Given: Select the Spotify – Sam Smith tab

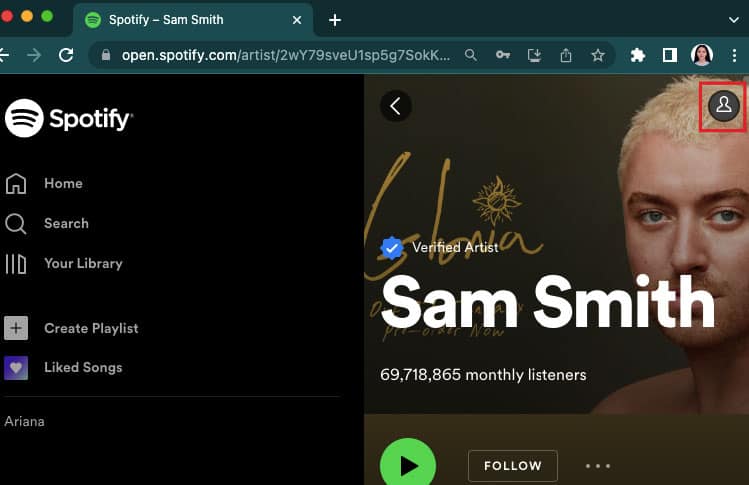Looking at the screenshot, I should 193,20.
